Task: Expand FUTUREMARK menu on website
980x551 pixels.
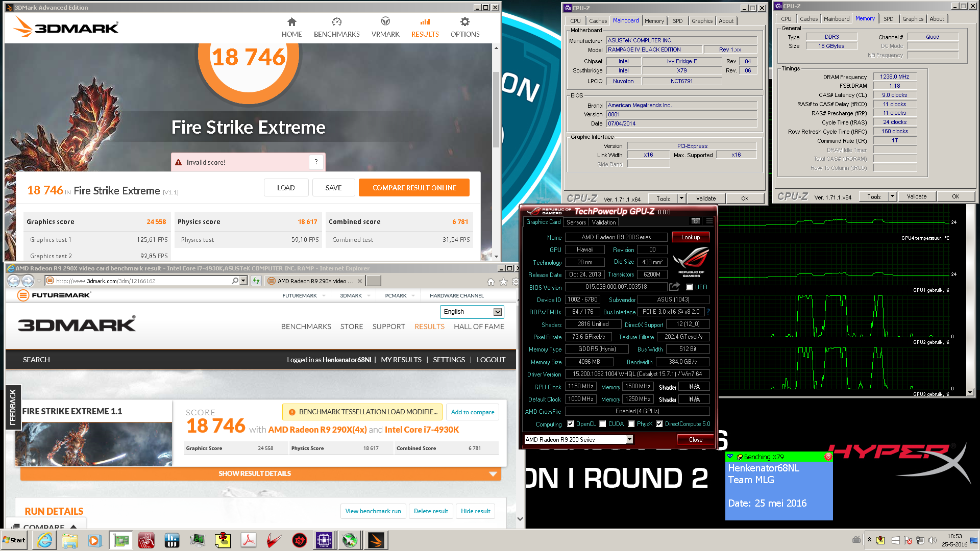Action: coord(304,295)
